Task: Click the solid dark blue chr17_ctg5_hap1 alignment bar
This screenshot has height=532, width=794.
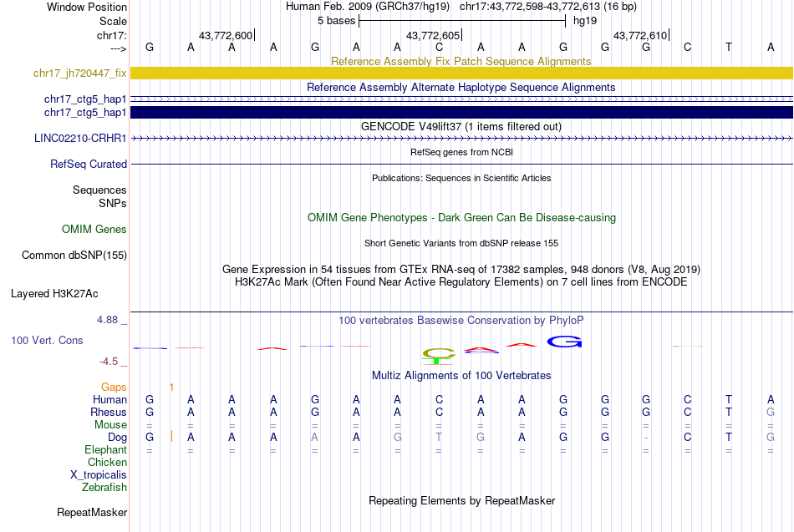Action: point(461,112)
